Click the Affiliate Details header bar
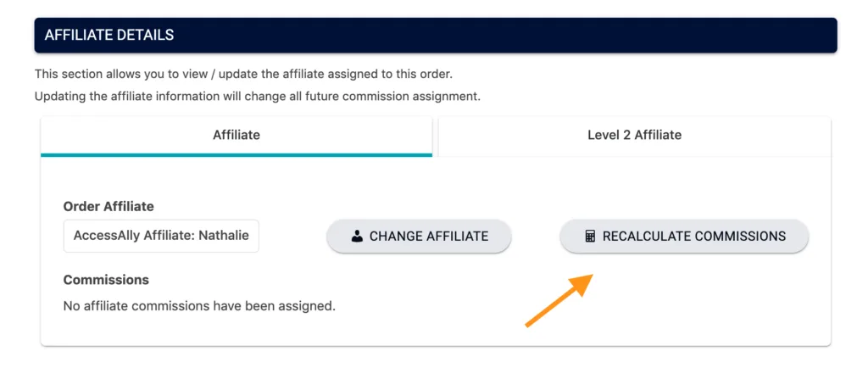 [x=436, y=36]
